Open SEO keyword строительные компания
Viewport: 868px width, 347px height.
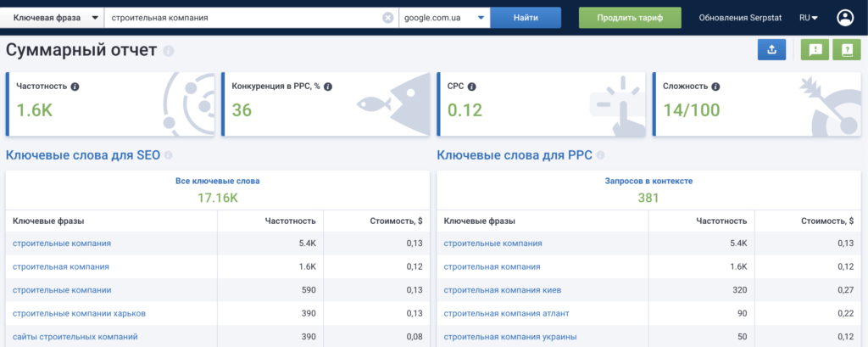(61, 243)
